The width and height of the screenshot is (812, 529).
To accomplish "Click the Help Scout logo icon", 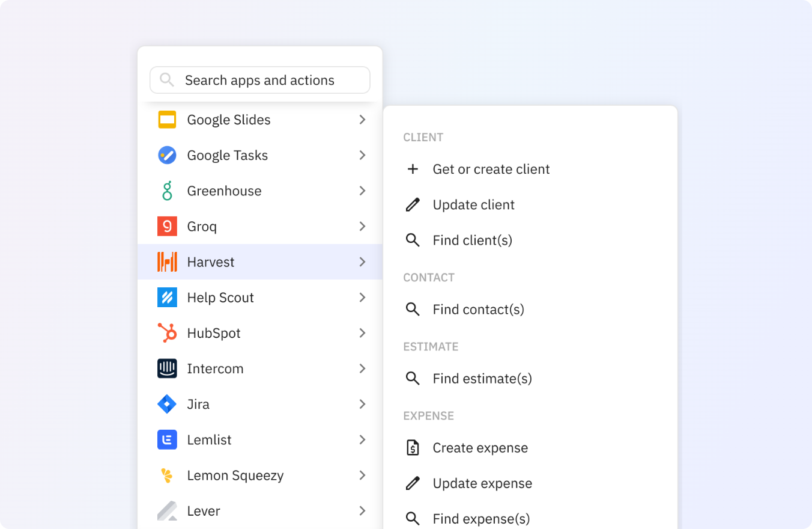I will click(167, 298).
